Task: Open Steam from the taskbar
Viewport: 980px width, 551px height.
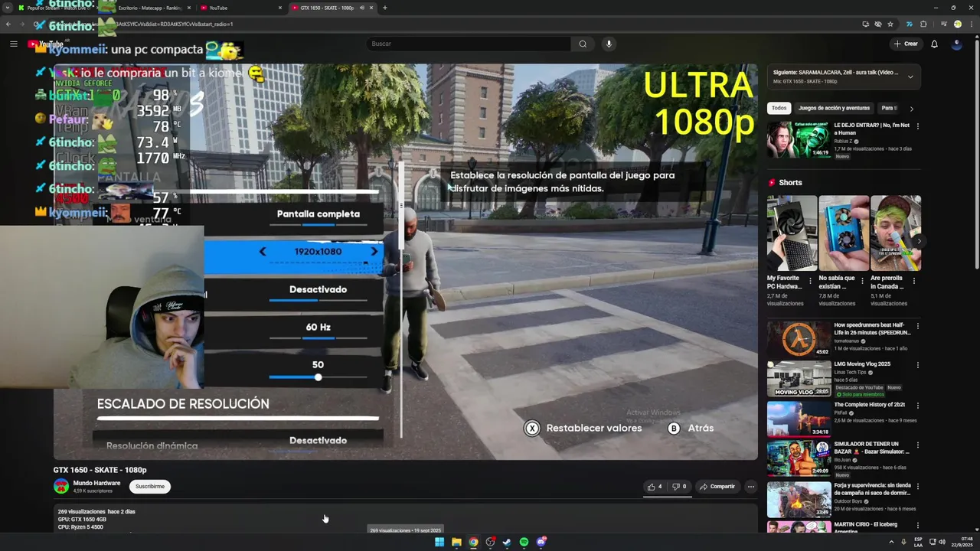Action: pos(507,542)
